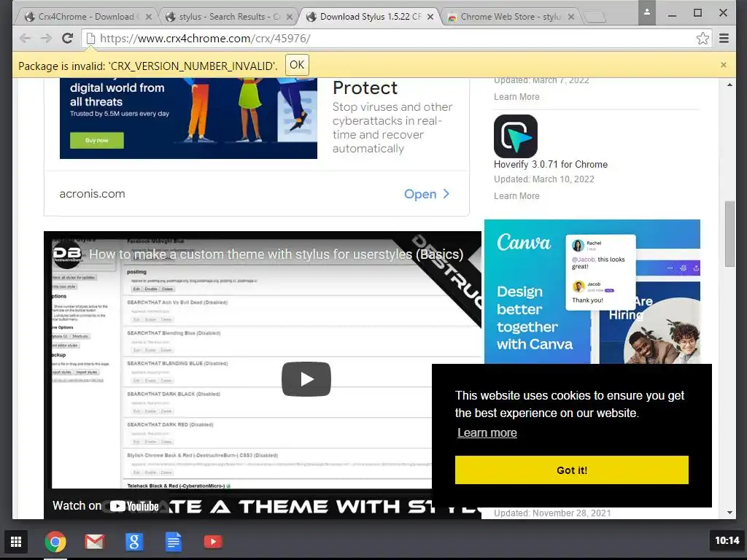Dismiss the yellow invalid package infobar

[723, 65]
